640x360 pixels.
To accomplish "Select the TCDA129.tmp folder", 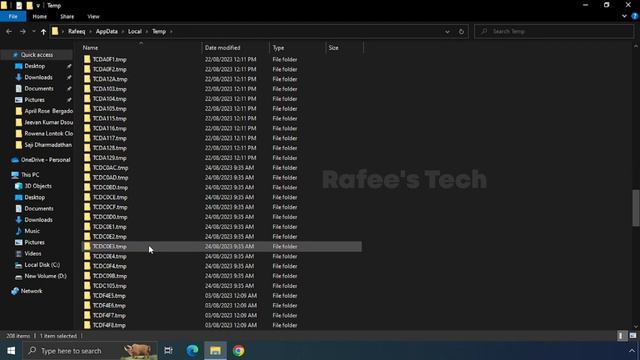I will [109, 158].
